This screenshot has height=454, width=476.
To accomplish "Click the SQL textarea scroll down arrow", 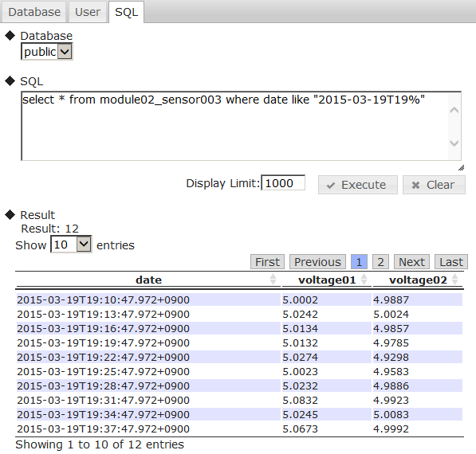I will click(x=454, y=143).
